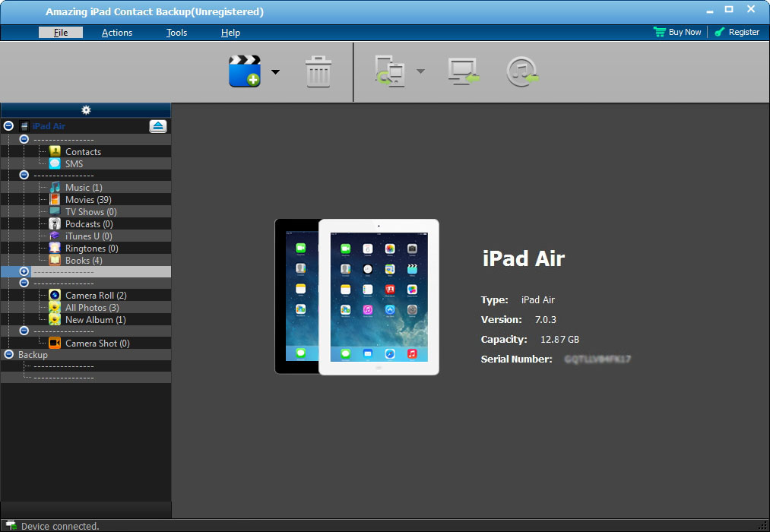
Task: Expand the highlighted collapsed group below Books
Action: coord(24,271)
